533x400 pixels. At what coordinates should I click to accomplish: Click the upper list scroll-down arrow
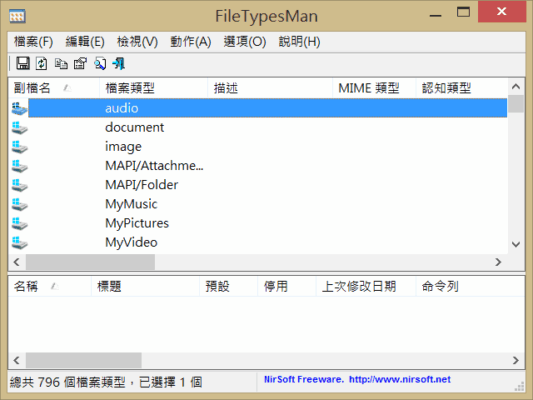coord(516,244)
